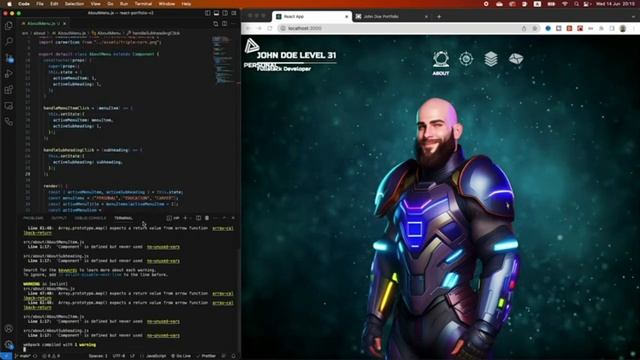Open macOS Control Center
Screen dimensions: 640x360
point(587,4)
